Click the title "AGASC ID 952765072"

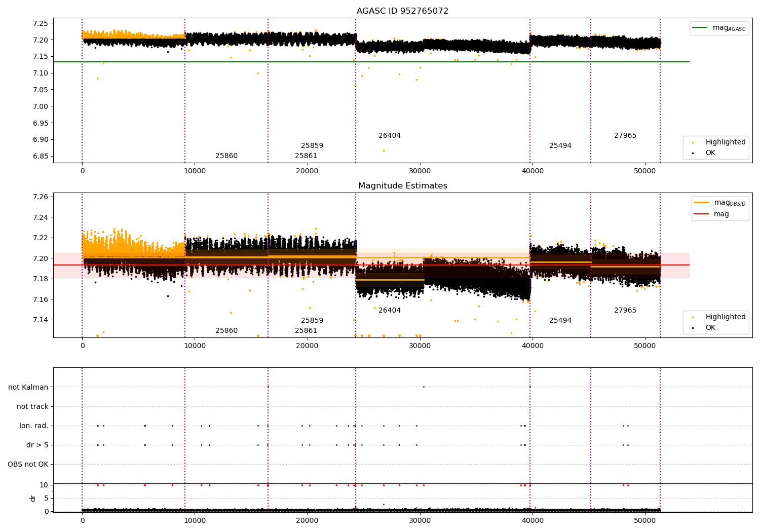click(402, 11)
